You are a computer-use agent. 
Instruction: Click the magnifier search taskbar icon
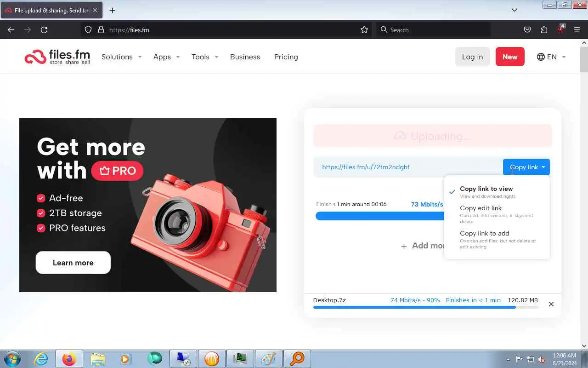tap(297, 358)
